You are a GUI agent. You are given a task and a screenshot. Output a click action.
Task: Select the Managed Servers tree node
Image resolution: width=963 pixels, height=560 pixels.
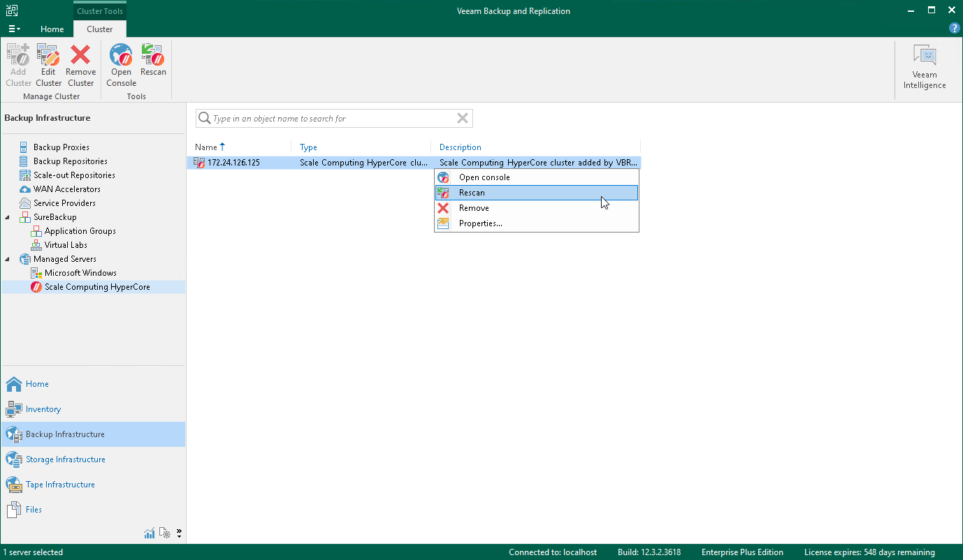(65, 259)
